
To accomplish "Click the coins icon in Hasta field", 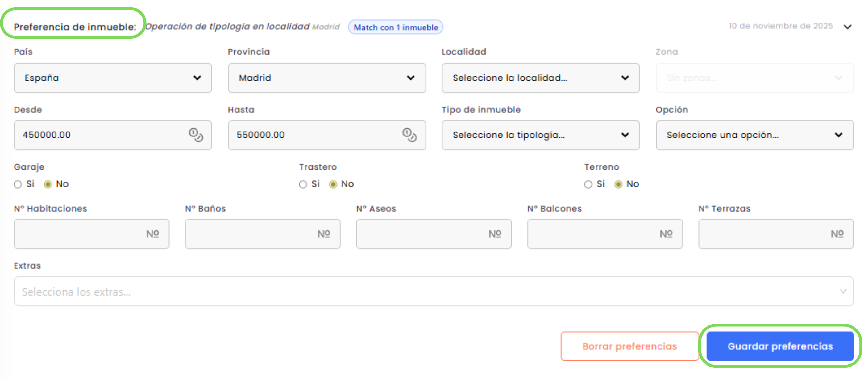I will point(409,135).
